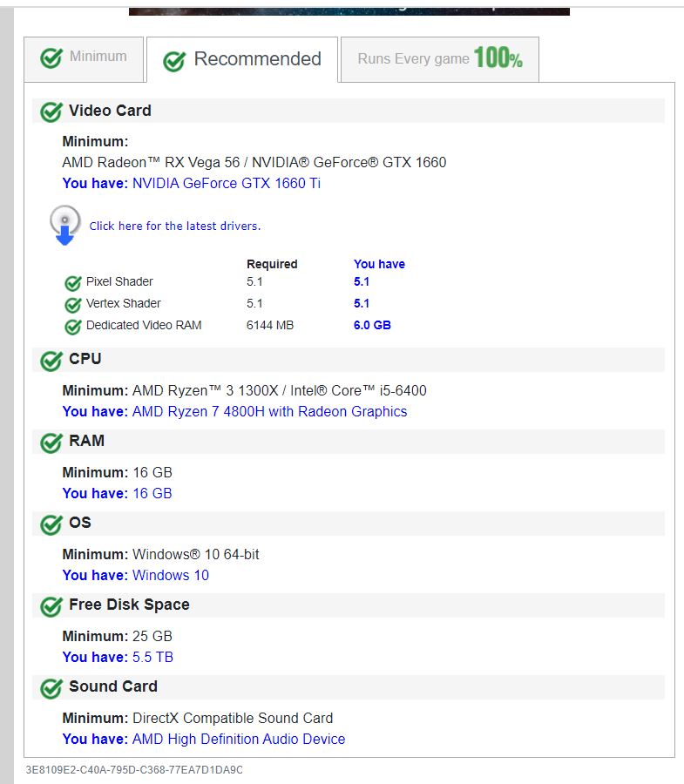Click the OS section checkmark icon
This screenshot has height=784, width=684.
(x=51, y=524)
